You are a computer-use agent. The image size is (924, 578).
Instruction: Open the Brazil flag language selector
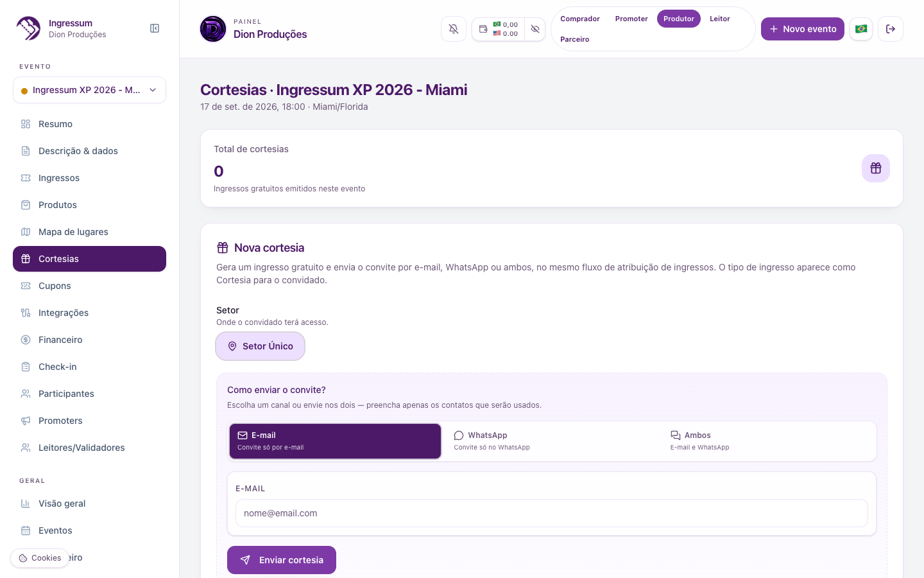pyautogui.click(x=861, y=29)
